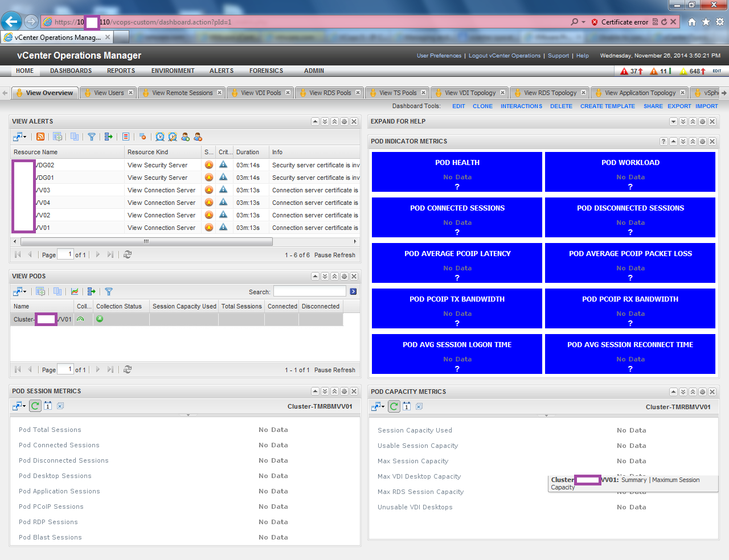
Task: Open the Forensics menu
Action: tap(266, 71)
